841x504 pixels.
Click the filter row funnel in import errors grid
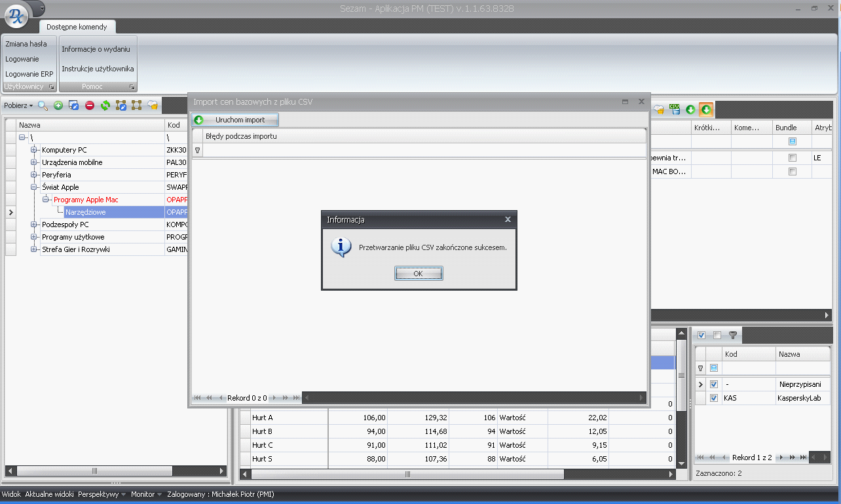[x=198, y=150]
